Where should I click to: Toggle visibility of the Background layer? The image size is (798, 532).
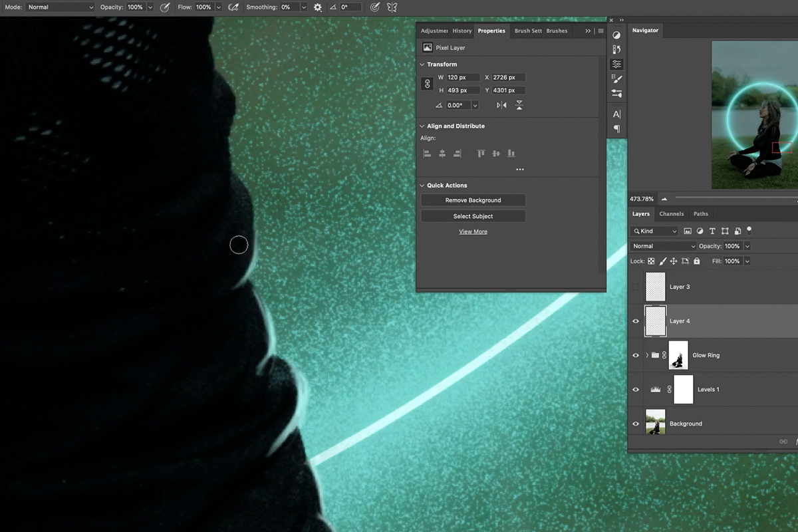tap(635, 423)
